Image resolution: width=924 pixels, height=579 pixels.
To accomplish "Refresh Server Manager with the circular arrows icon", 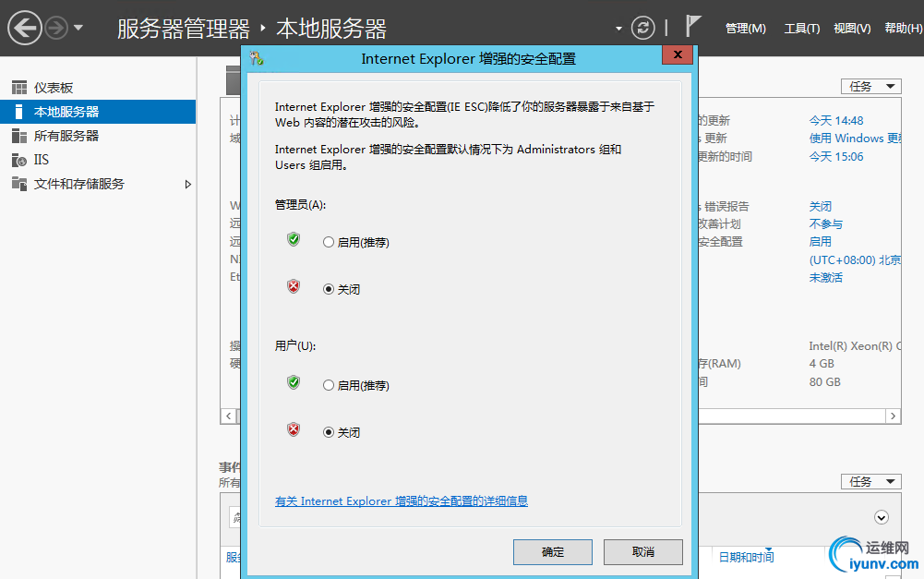I will tap(642, 28).
